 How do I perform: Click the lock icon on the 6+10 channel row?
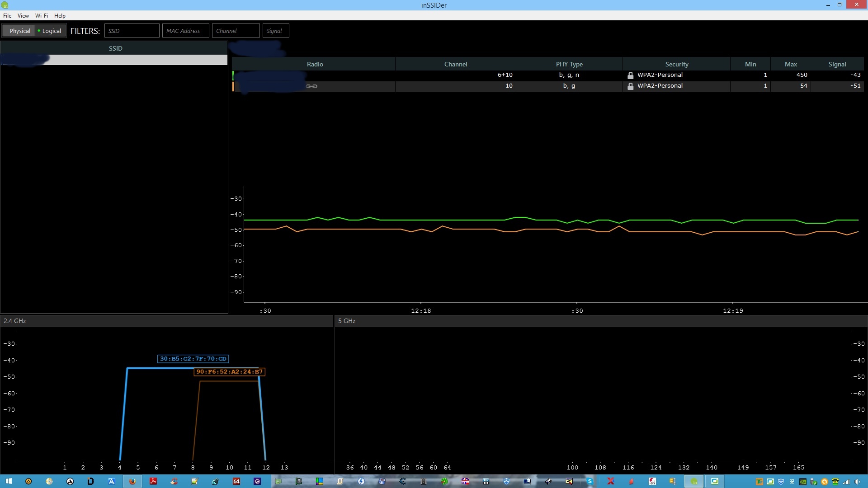pos(630,75)
